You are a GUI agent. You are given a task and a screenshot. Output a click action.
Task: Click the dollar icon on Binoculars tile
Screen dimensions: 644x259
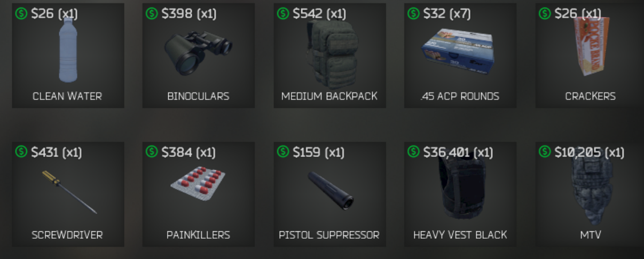[152, 13]
